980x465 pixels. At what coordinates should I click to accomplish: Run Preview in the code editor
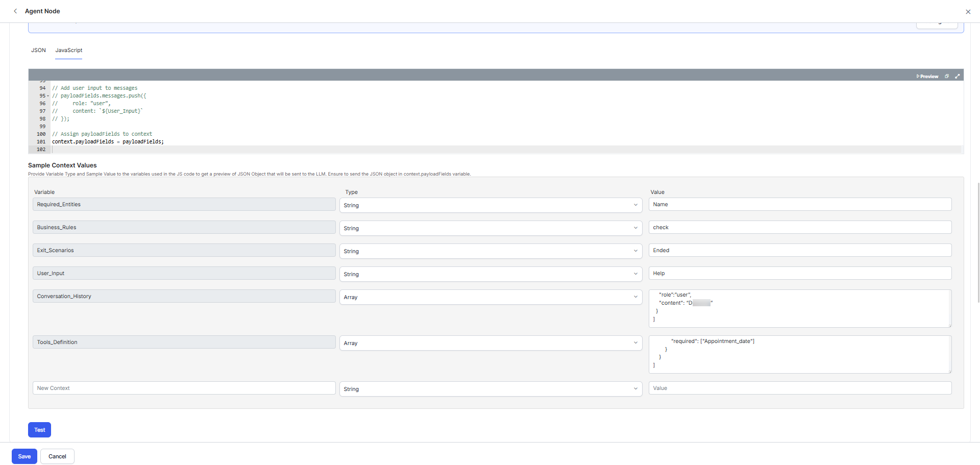click(x=927, y=77)
